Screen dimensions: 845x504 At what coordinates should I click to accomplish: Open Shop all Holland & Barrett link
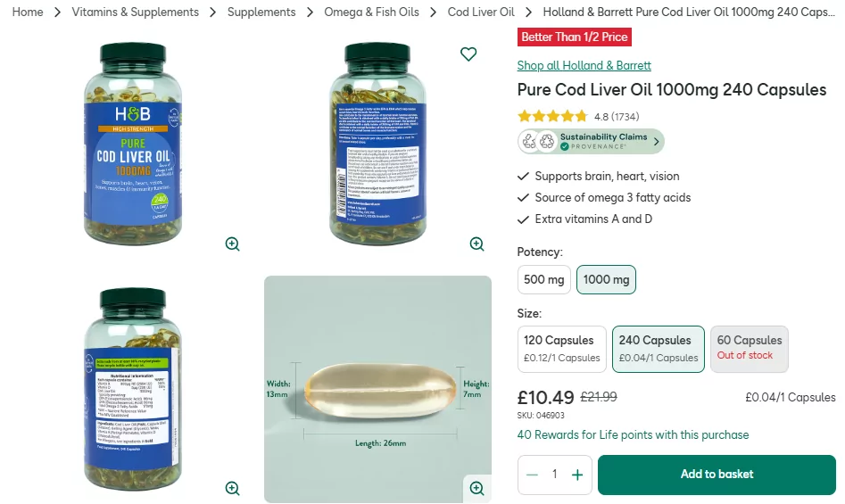584,65
